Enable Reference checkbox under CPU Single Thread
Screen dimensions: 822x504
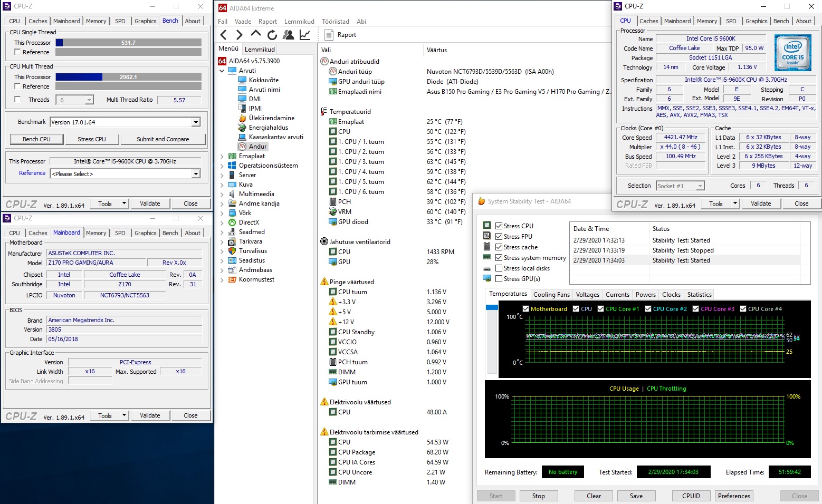17,52
